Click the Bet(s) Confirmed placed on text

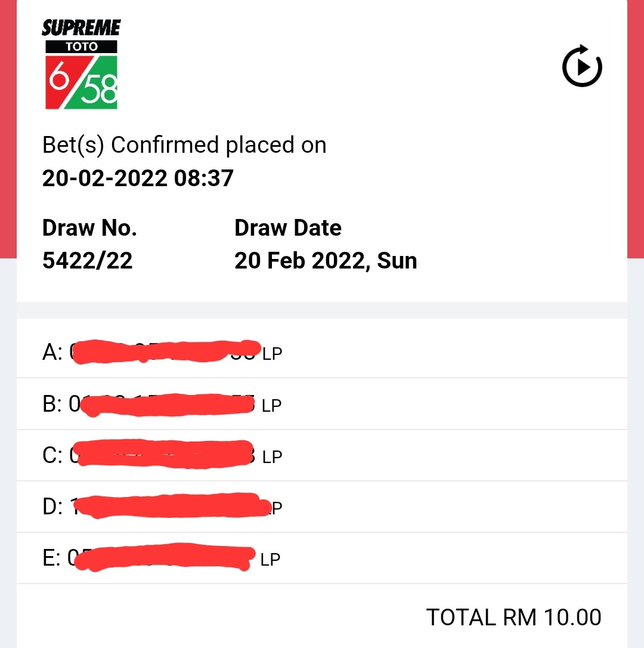tap(184, 145)
